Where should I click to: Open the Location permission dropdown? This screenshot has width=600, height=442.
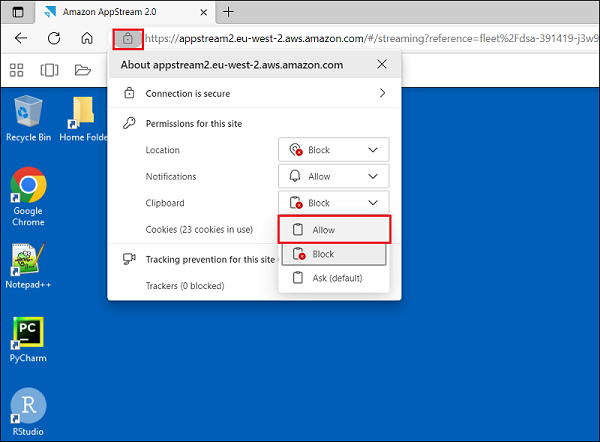tap(334, 150)
